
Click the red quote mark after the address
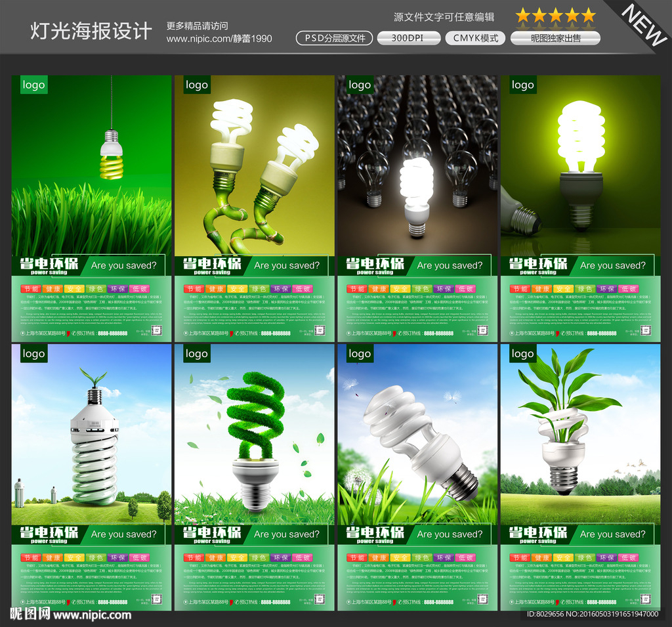[68, 333]
